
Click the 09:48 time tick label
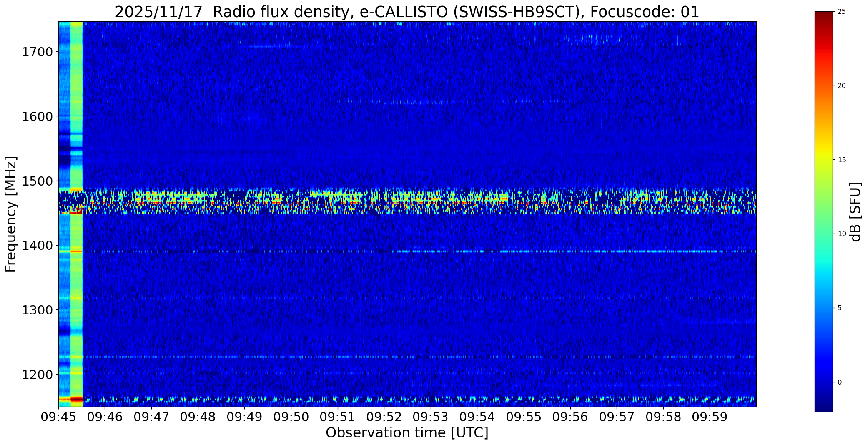[198, 417]
